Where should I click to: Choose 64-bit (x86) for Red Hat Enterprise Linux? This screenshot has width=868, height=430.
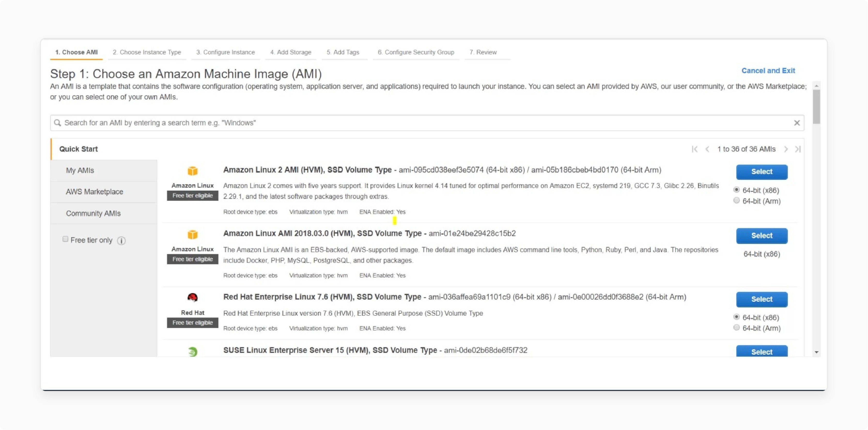[x=736, y=317]
